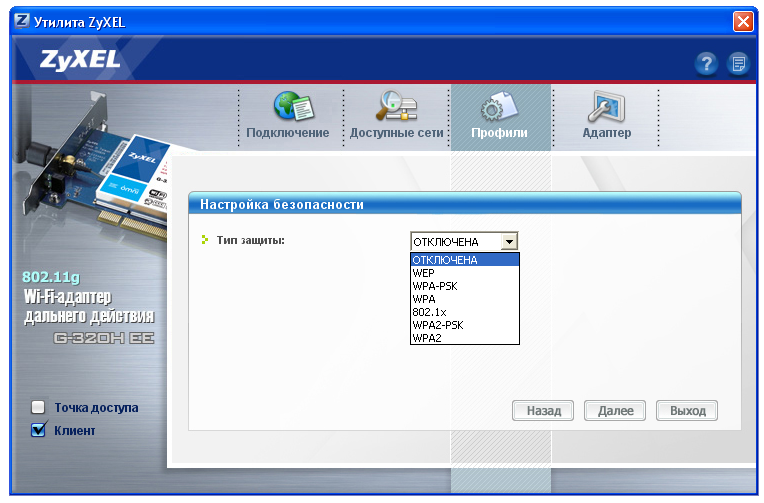
Task: Click the Профили gear icon
Action: point(498,107)
